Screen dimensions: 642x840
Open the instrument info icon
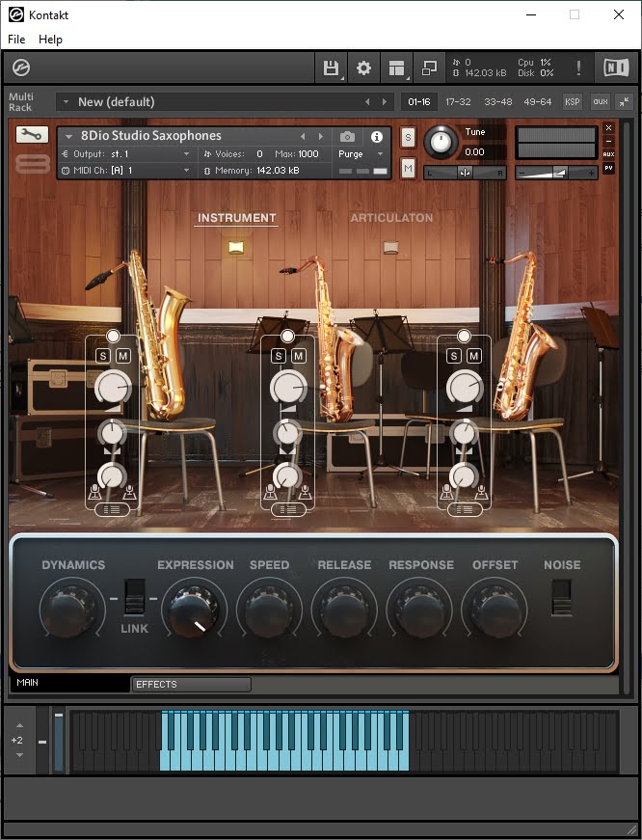(377, 137)
